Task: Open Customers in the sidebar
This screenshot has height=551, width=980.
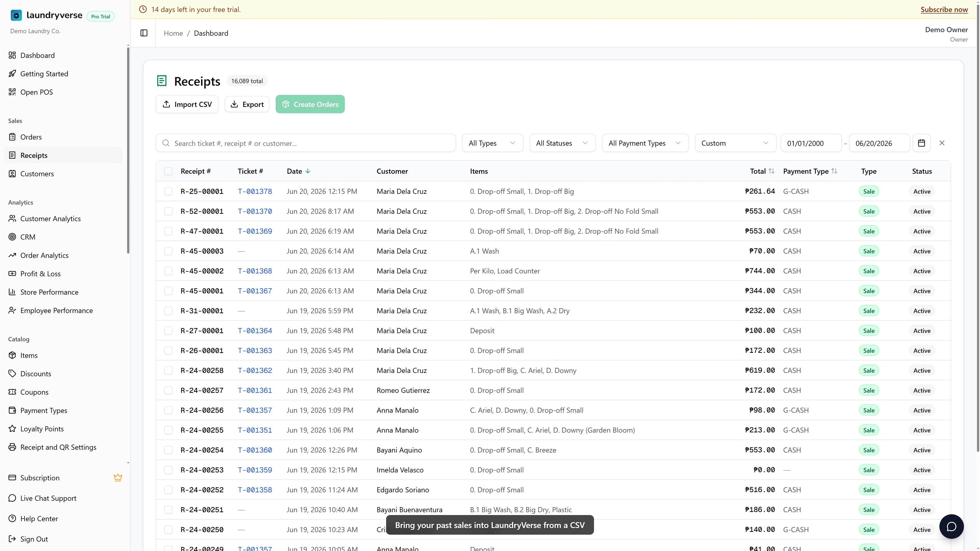Action: pyautogui.click(x=63, y=174)
